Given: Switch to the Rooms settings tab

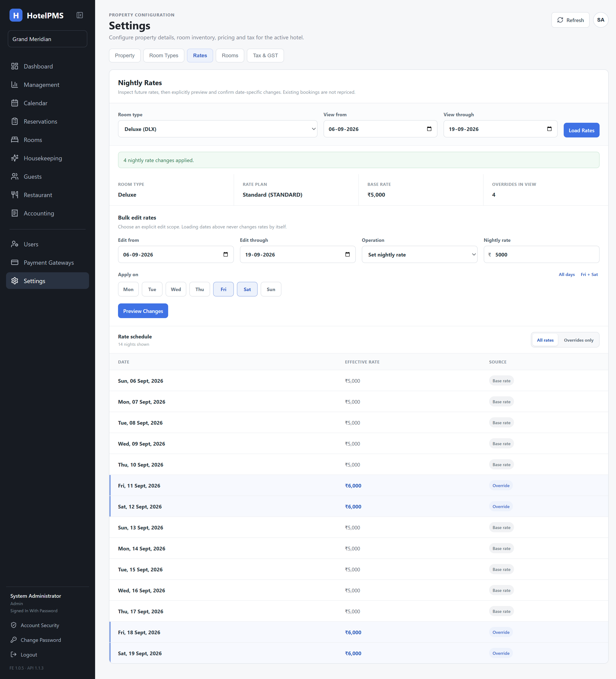Looking at the screenshot, I should click(x=230, y=56).
